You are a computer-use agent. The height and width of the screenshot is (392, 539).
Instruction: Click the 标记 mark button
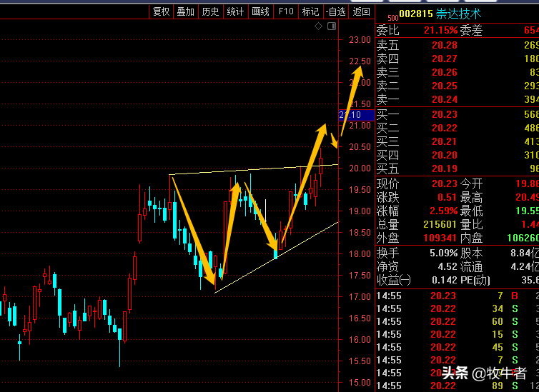(310, 11)
